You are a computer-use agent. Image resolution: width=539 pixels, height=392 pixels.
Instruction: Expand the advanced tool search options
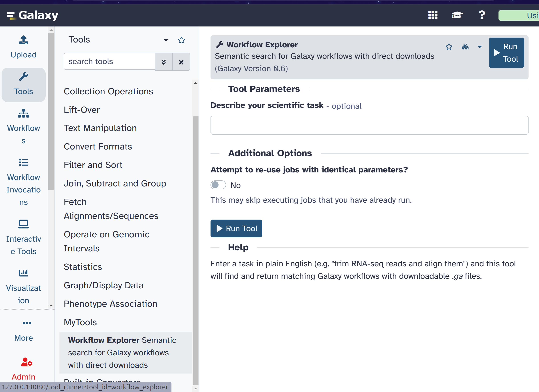pyautogui.click(x=164, y=62)
